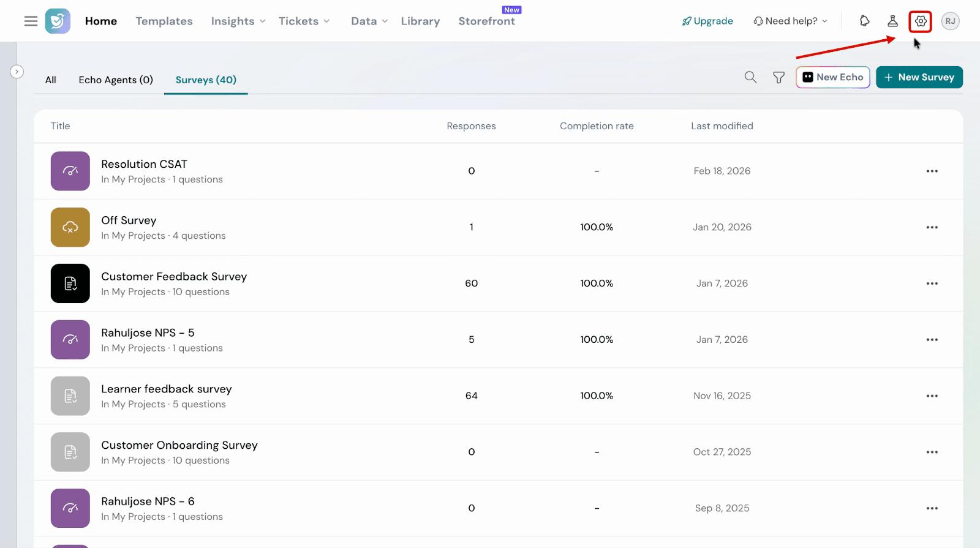Open more options for Rahuljose NPS - 6
Screen dimensions: 980x548
932,508
